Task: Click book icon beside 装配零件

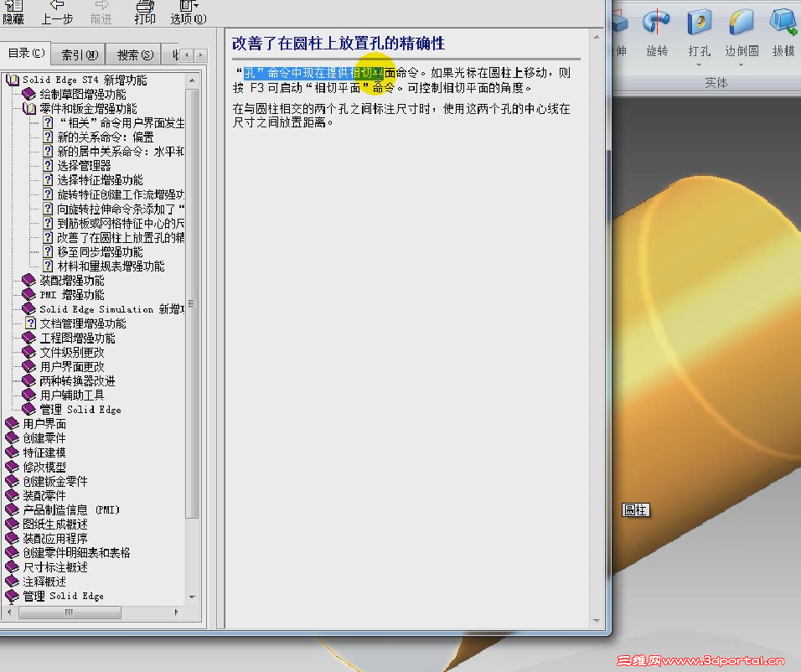Action: click(12, 495)
